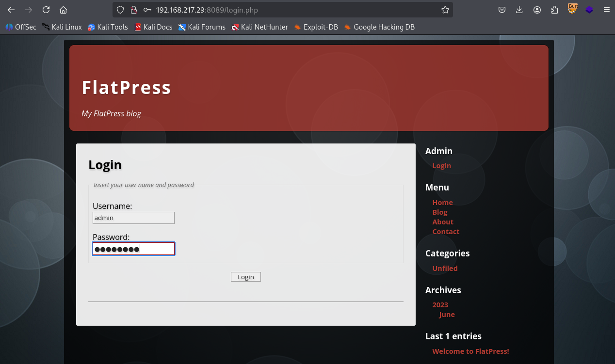Screen dimensions: 615x364
Task: Open the Firefox account icon
Action: (537, 10)
